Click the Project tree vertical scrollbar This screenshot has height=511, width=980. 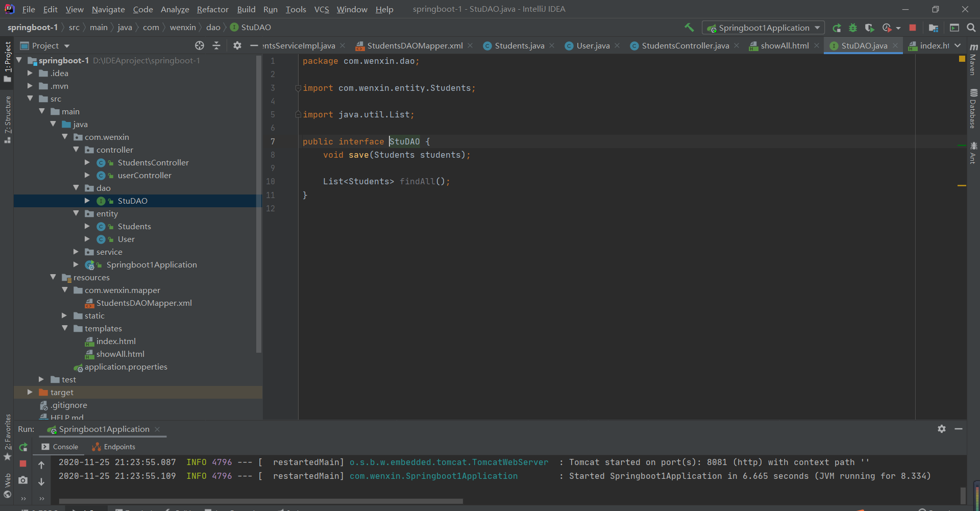[x=258, y=204]
